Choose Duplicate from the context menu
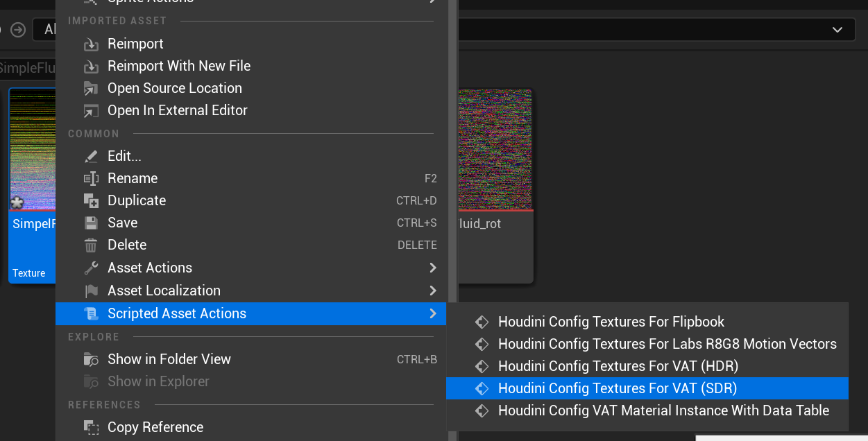The height and width of the screenshot is (441, 868). click(251, 200)
